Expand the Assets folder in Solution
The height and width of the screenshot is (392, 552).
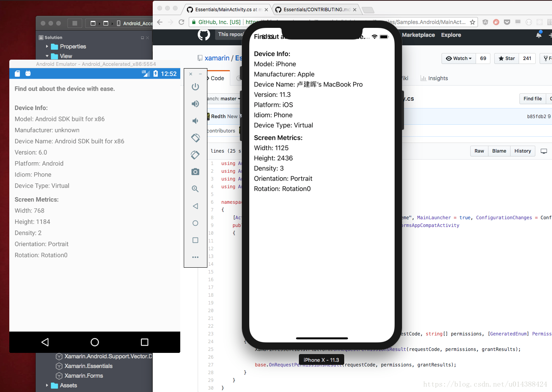[x=47, y=385]
